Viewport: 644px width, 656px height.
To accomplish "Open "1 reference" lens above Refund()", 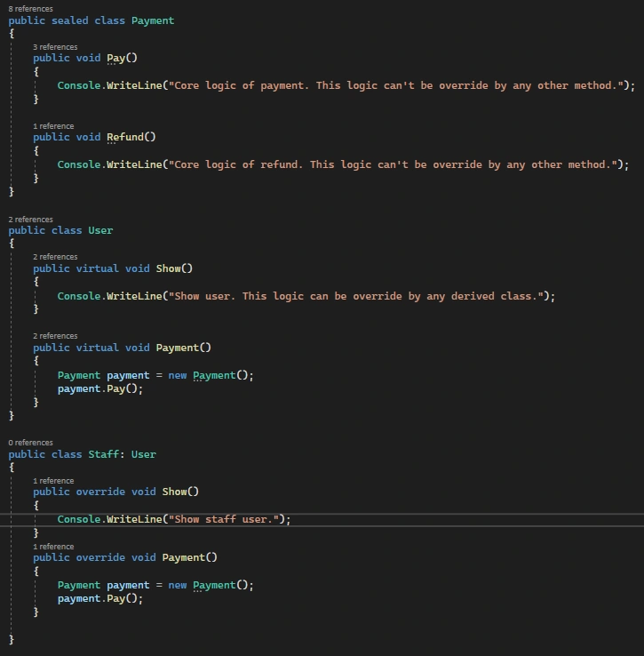I will point(53,126).
